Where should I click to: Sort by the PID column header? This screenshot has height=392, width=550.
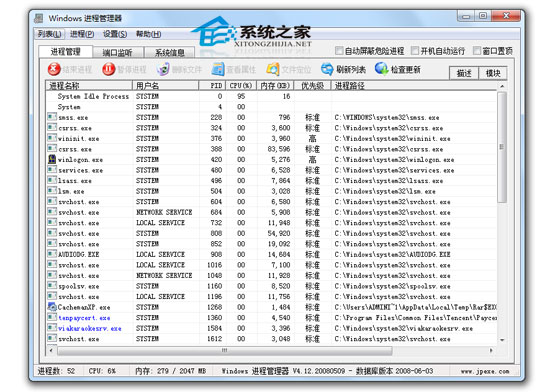click(213, 86)
